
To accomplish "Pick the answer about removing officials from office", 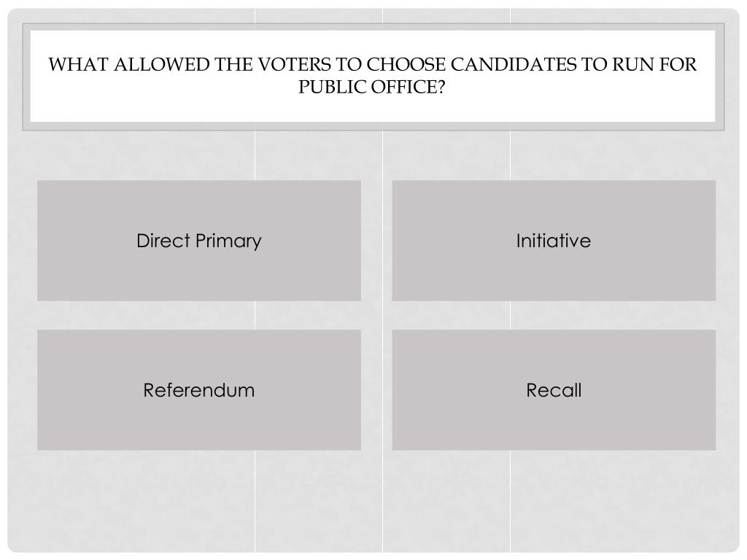I will (x=554, y=390).
